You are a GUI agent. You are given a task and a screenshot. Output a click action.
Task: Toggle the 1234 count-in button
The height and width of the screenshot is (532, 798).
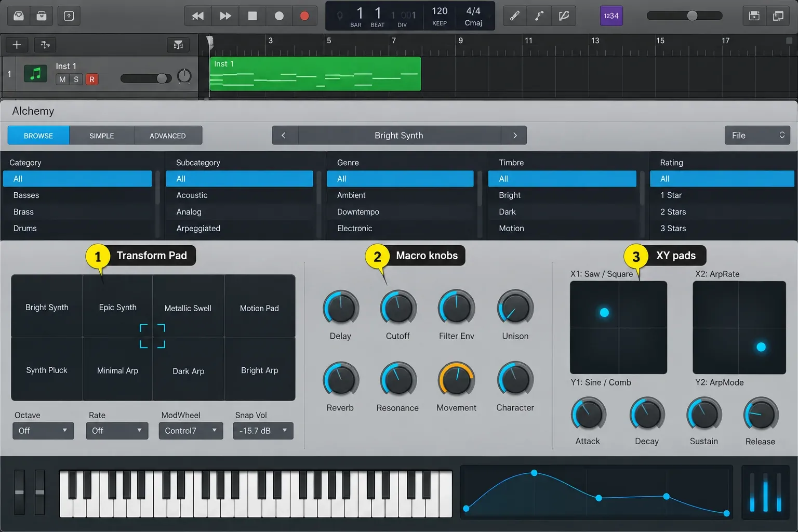point(611,16)
